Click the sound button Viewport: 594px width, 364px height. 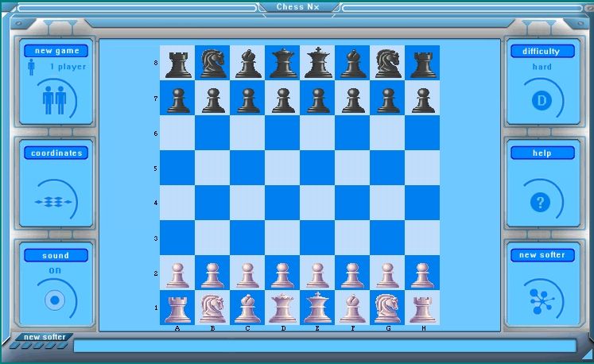56,255
